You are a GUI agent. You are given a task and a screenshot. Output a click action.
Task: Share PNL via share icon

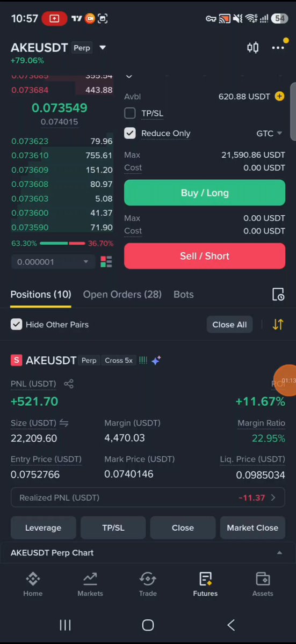click(69, 384)
